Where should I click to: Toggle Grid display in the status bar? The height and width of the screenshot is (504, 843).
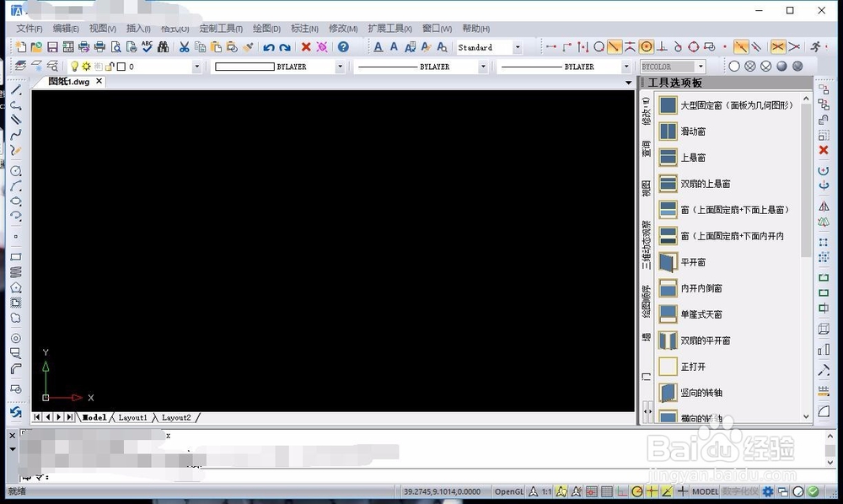tap(606, 491)
